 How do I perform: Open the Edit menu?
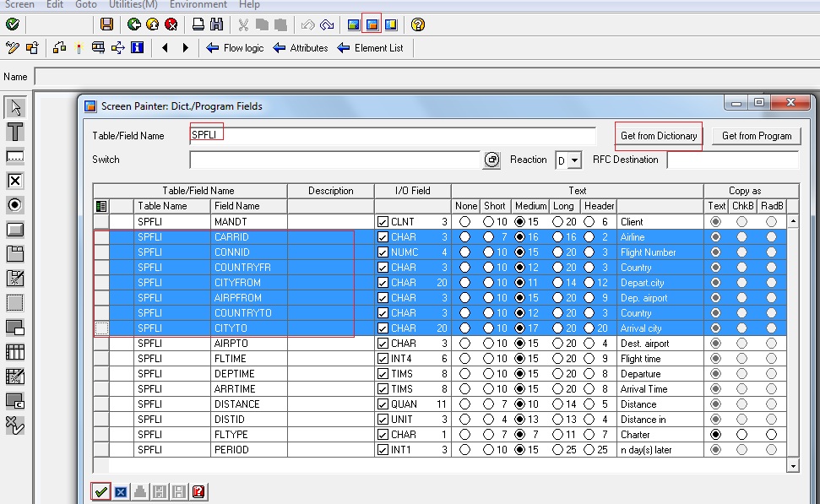(x=54, y=4)
